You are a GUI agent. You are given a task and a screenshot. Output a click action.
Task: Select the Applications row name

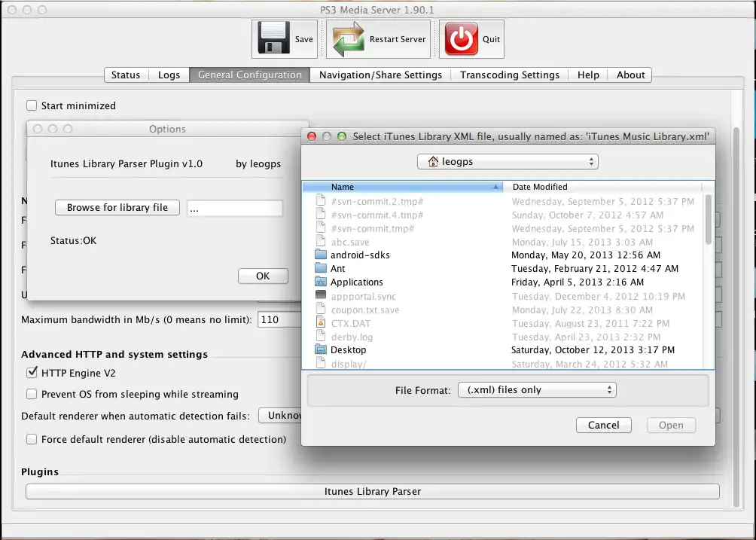356,282
